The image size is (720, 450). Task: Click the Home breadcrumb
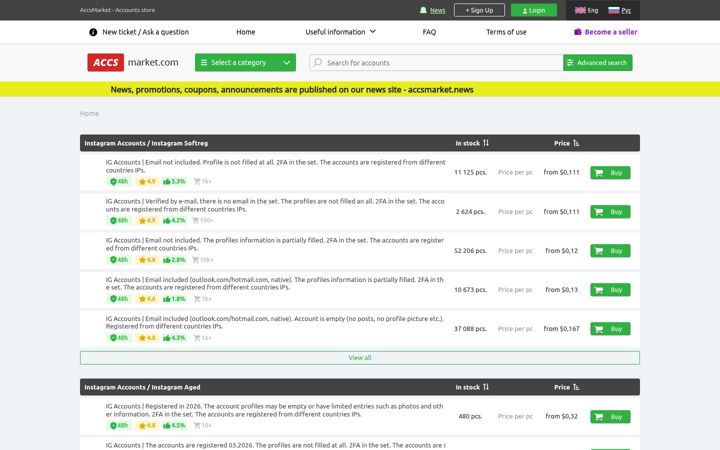[x=89, y=113]
